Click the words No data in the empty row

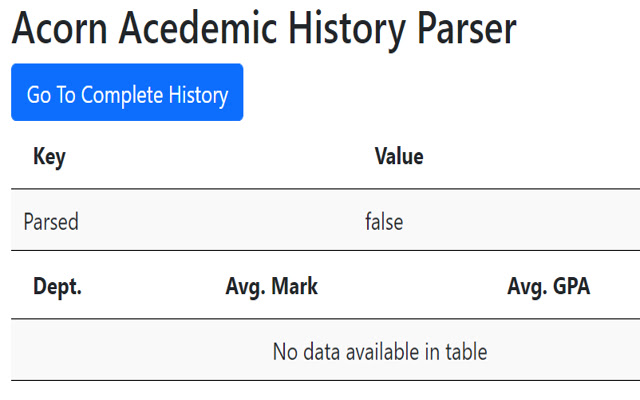307,352
